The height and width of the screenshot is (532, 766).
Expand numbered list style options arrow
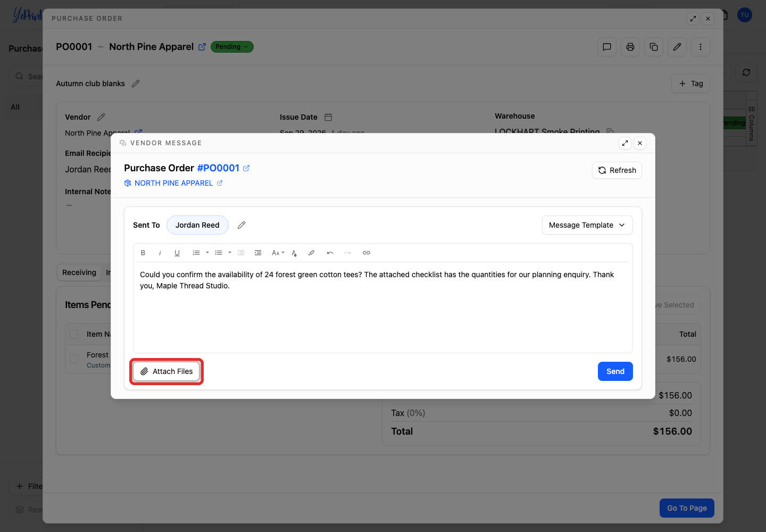207,253
